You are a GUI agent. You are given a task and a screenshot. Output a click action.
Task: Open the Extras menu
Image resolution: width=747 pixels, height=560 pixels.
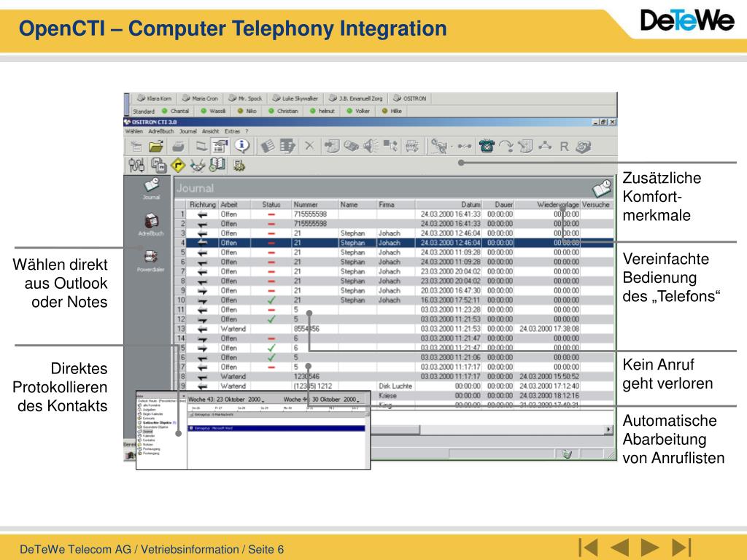[x=233, y=131]
